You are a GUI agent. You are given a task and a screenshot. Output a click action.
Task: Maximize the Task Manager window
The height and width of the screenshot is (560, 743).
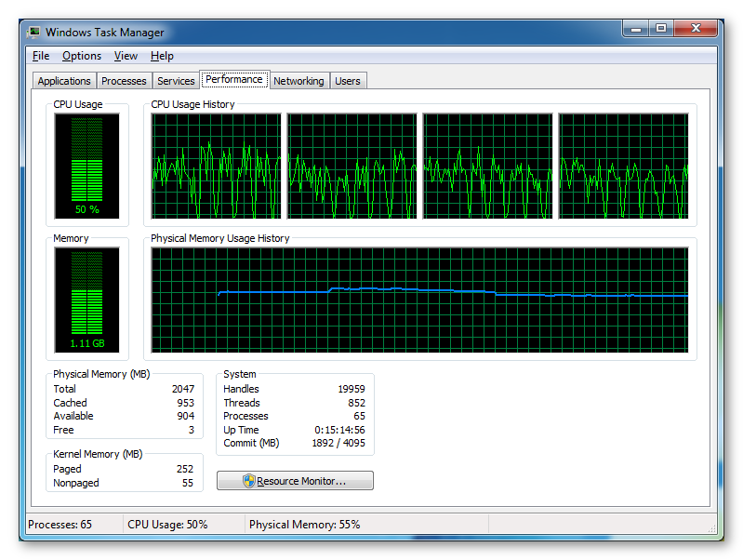660,29
